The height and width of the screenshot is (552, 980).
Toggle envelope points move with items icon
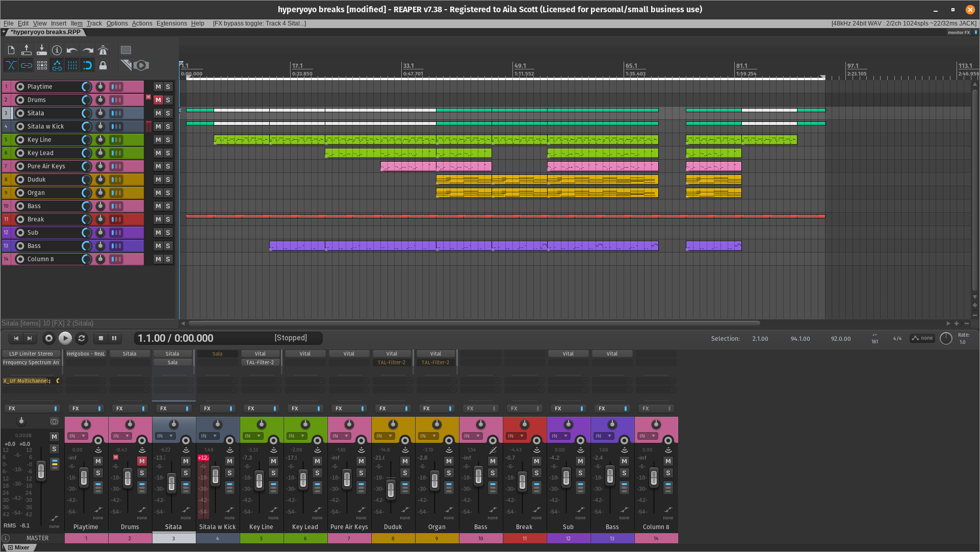[57, 65]
